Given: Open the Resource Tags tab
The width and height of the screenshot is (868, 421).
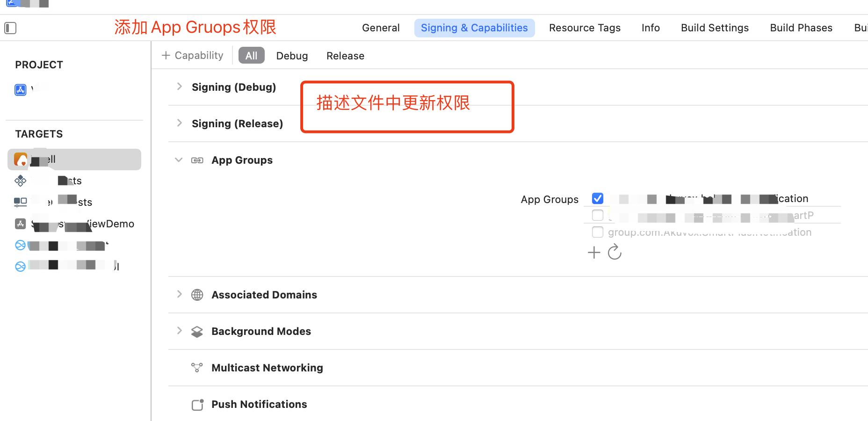Looking at the screenshot, I should click(x=585, y=28).
